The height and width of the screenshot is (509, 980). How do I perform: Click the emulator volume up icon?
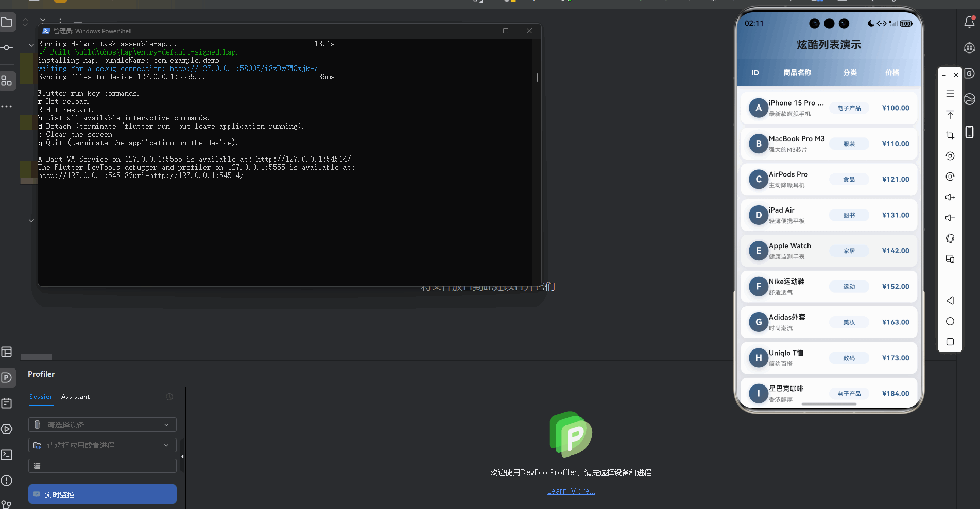950,197
